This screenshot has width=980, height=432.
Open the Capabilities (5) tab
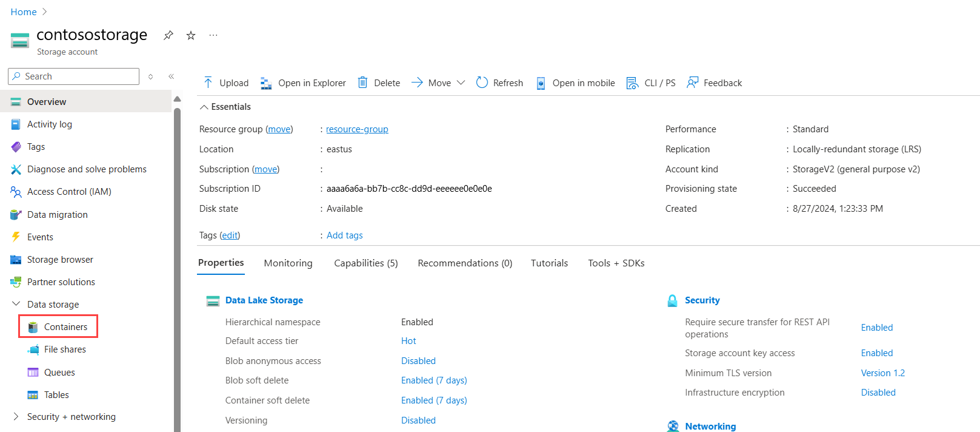[x=365, y=263]
